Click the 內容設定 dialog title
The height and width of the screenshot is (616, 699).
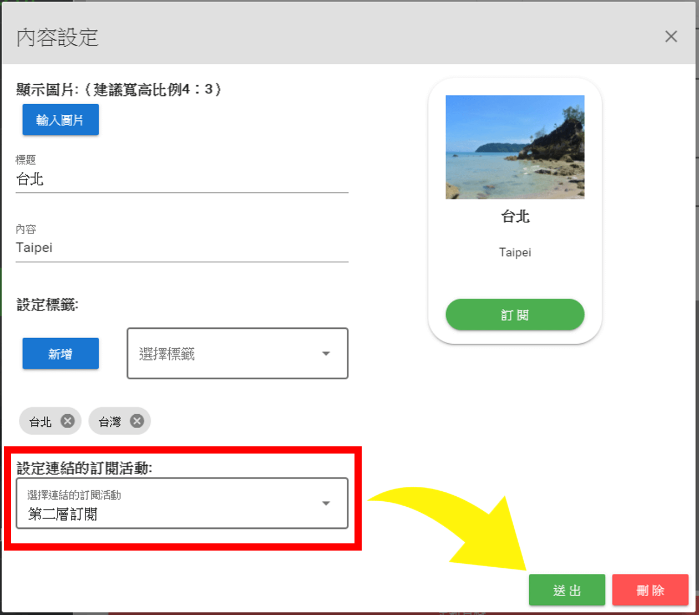coord(56,38)
